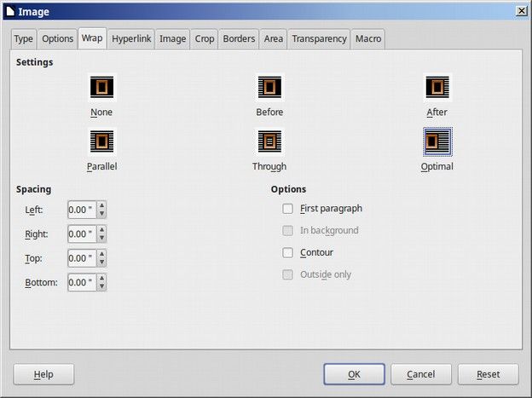Image resolution: width=532 pixels, height=398 pixels.
Task: Decrease Left spacing with down arrow
Action: (x=101, y=214)
